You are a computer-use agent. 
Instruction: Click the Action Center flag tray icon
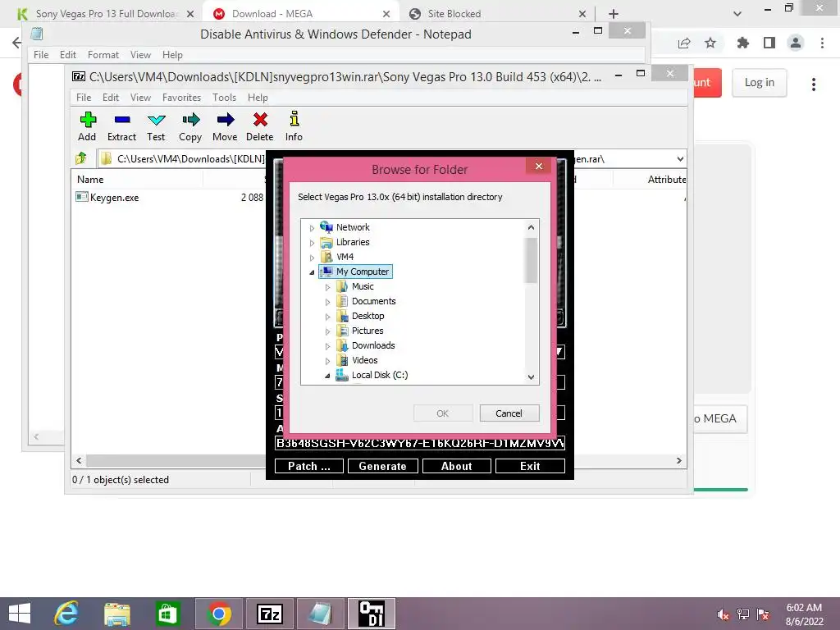point(763,614)
